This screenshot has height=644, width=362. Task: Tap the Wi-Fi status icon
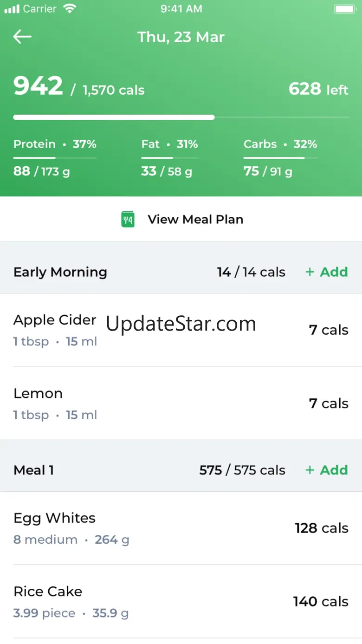[70, 9]
